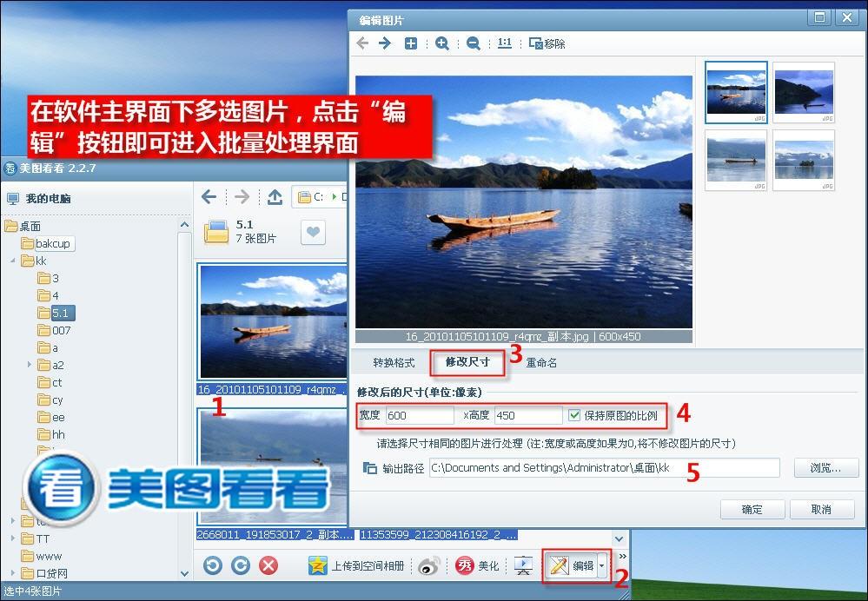Open dropdown arrow next to 编辑 button

(602, 566)
